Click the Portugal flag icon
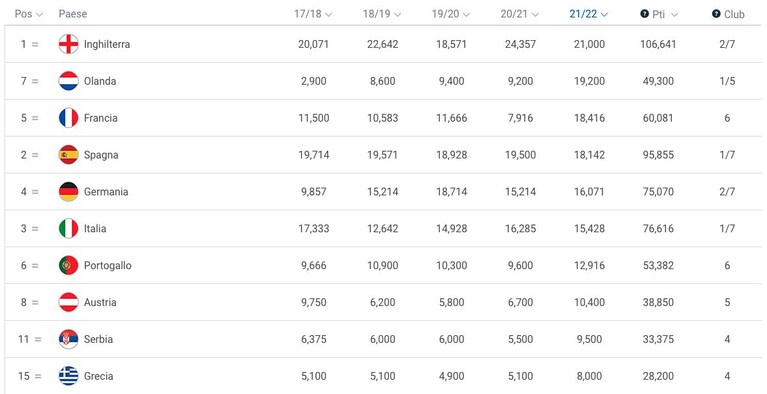The height and width of the screenshot is (394, 767). tap(68, 265)
